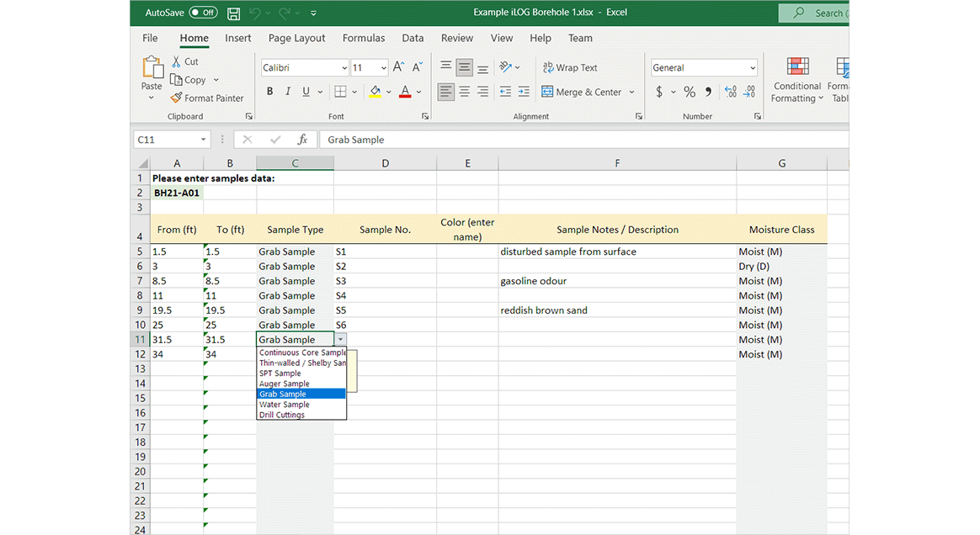
Task: Toggle Middle Align
Action: pyautogui.click(x=465, y=66)
